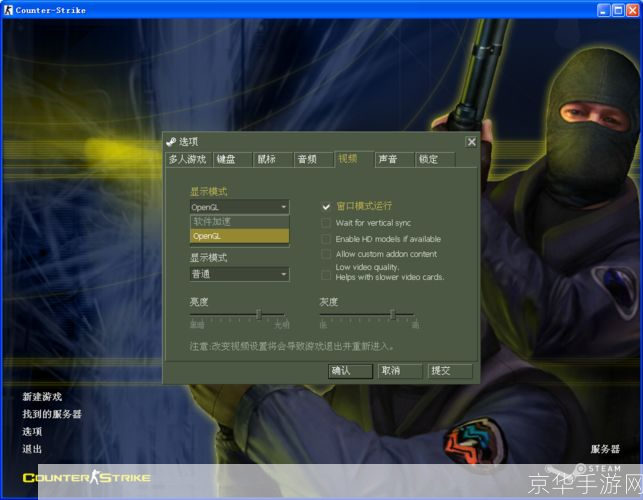
Task: Close the Counter-Strike window
Action: point(633,10)
